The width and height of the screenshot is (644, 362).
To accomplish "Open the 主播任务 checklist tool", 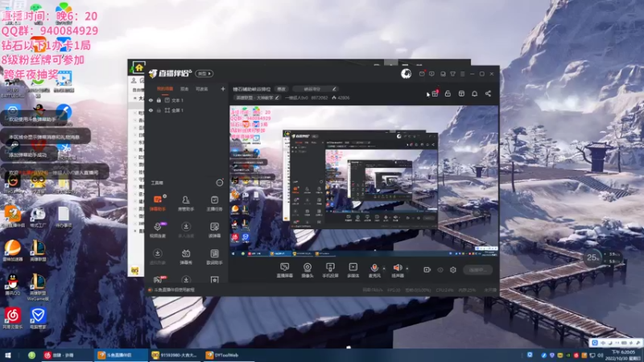I will tap(214, 204).
